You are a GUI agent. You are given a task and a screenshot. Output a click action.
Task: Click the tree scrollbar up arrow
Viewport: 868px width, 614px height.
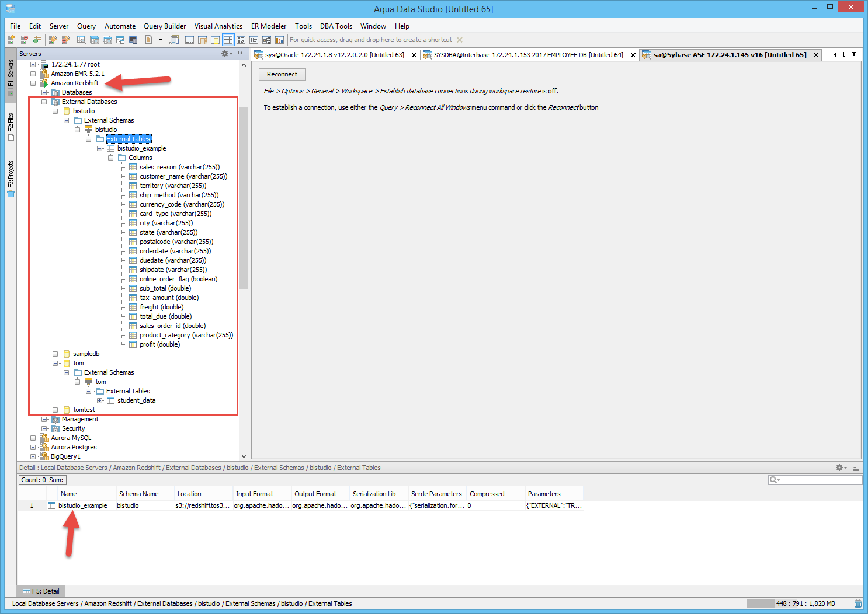pos(244,65)
